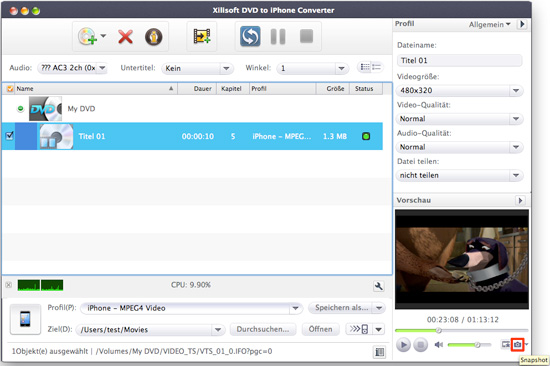
Task: Sort list by Größe column
Action: (x=333, y=89)
